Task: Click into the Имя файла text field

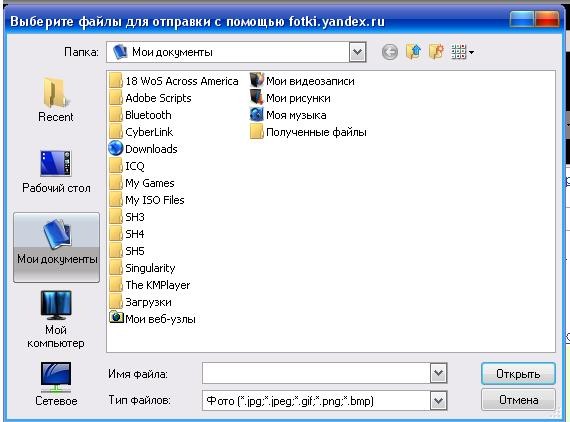Action: coord(316,373)
